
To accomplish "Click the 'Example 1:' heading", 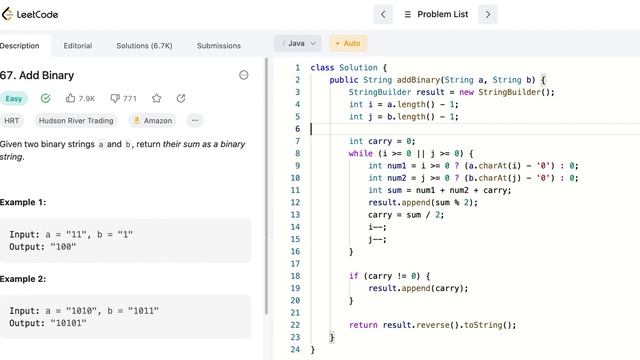I will tap(23, 202).
